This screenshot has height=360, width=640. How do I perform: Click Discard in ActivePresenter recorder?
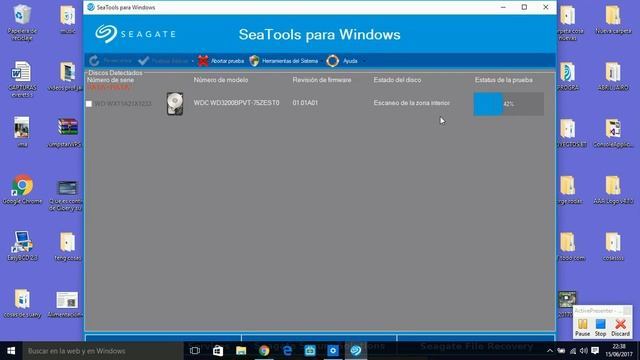[620, 327]
